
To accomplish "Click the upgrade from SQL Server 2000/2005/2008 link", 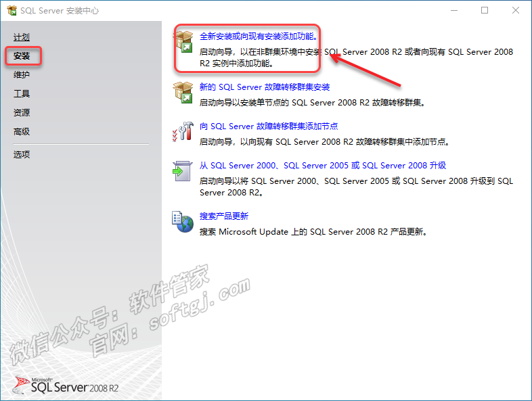I will point(323,166).
